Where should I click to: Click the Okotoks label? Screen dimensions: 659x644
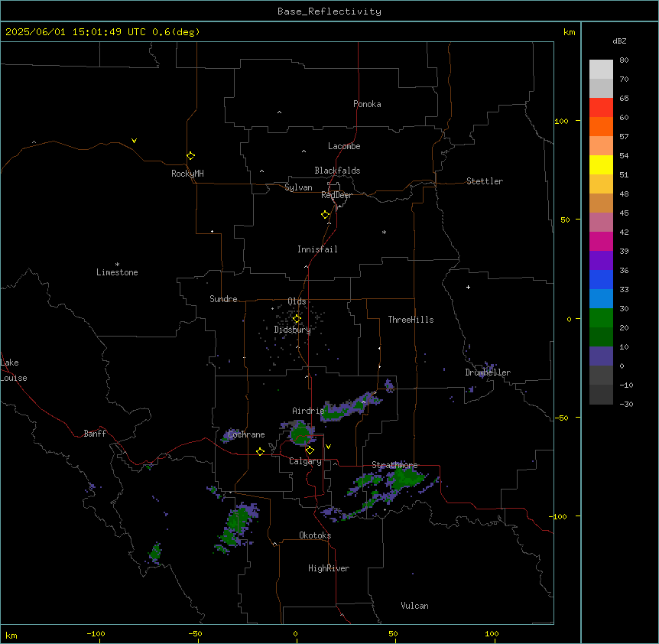tap(315, 535)
